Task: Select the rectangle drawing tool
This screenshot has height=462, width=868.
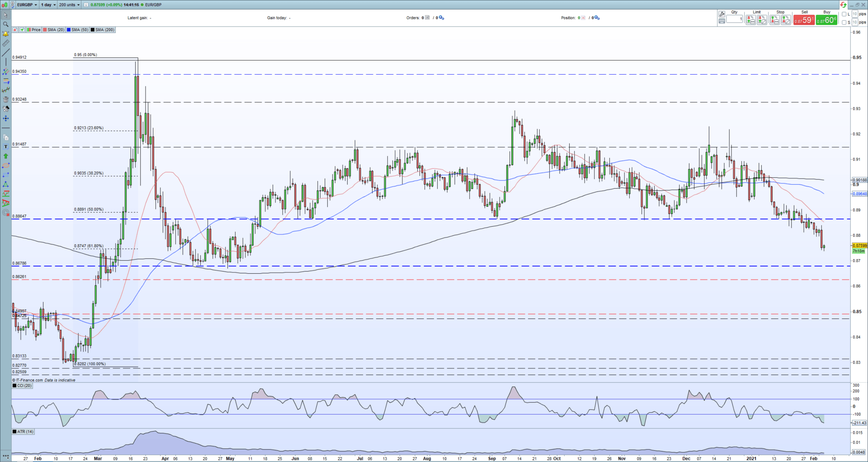Action: coord(5,175)
